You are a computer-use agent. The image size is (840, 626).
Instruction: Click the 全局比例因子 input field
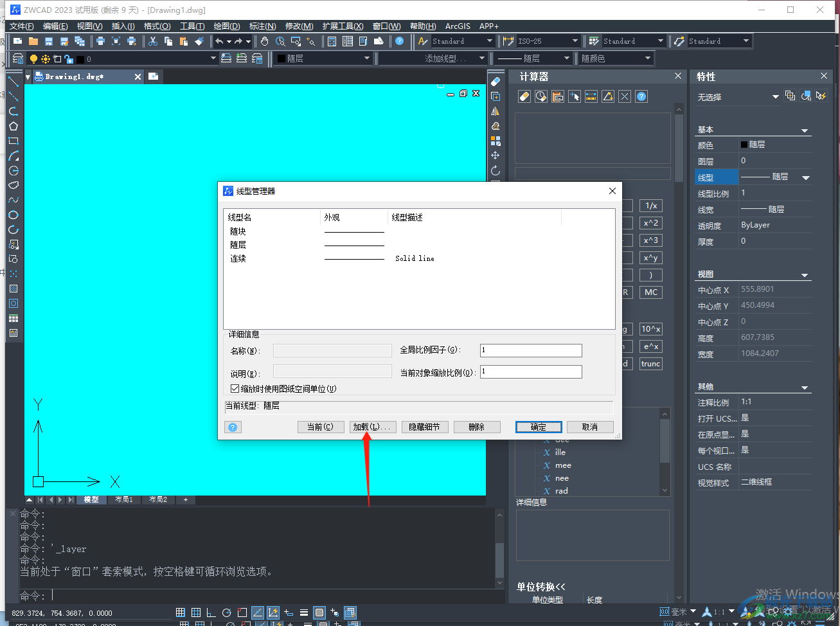[x=531, y=350]
